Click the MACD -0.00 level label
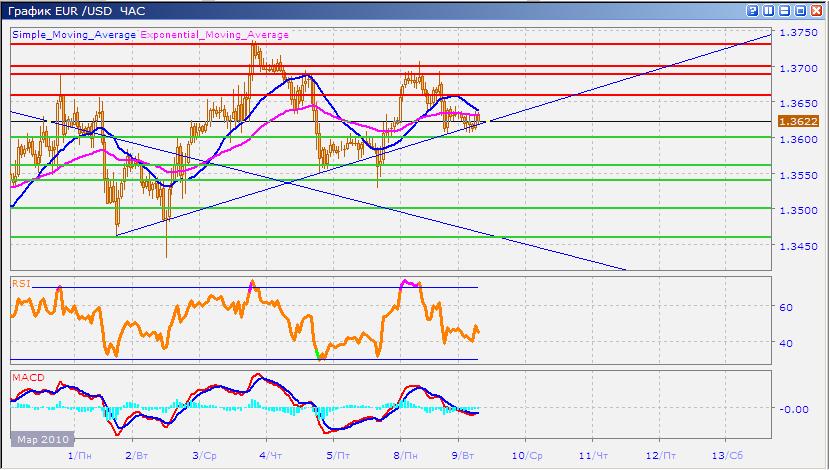 point(791,409)
